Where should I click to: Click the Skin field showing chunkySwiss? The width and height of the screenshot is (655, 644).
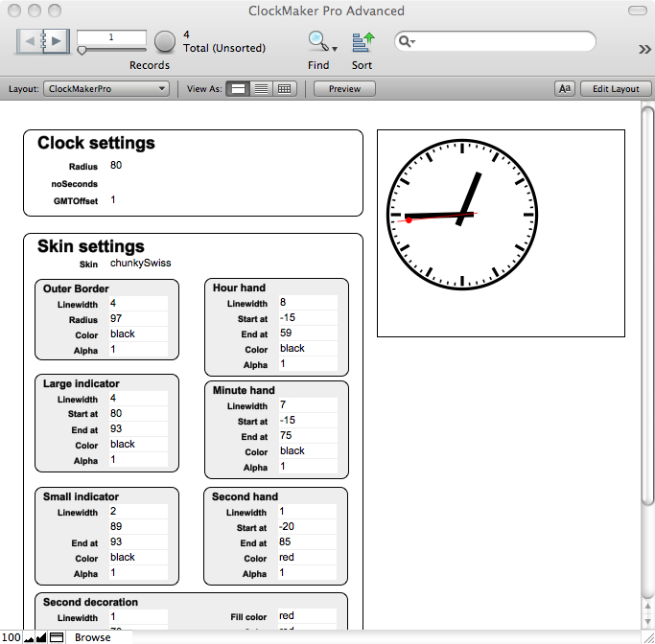[x=141, y=263]
